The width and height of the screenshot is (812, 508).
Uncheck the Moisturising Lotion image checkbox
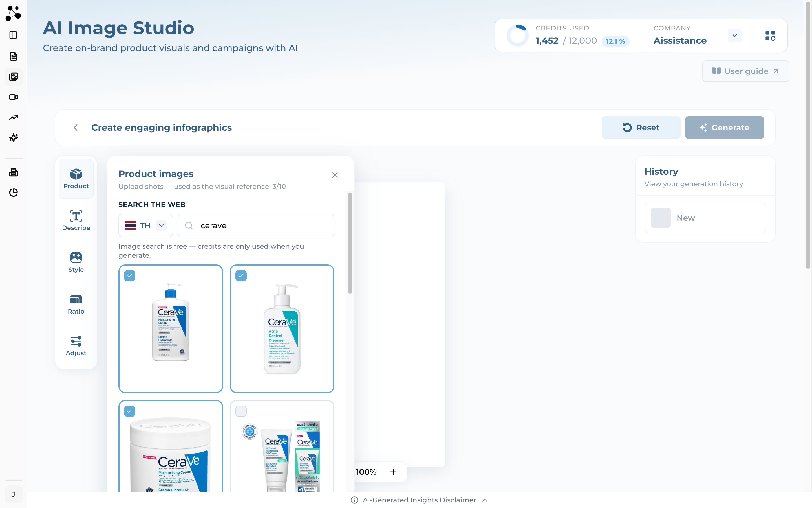[129, 276]
